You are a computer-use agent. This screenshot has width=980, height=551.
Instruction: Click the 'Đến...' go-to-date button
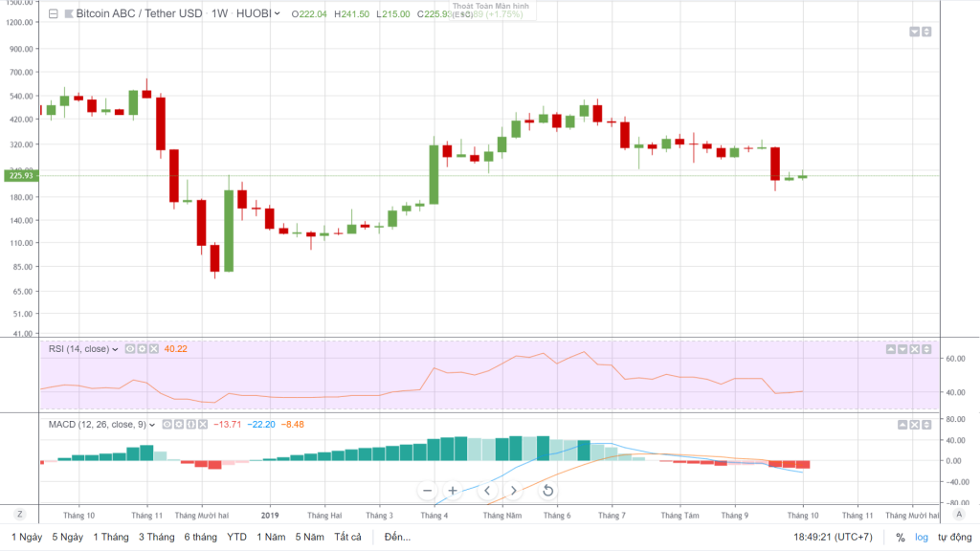[397, 538]
